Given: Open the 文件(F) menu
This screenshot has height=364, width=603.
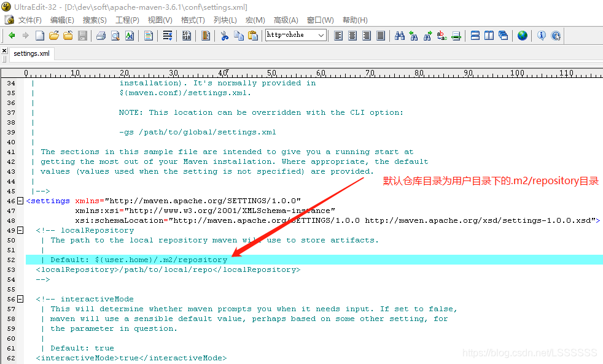Looking at the screenshot, I should click(x=30, y=20).
